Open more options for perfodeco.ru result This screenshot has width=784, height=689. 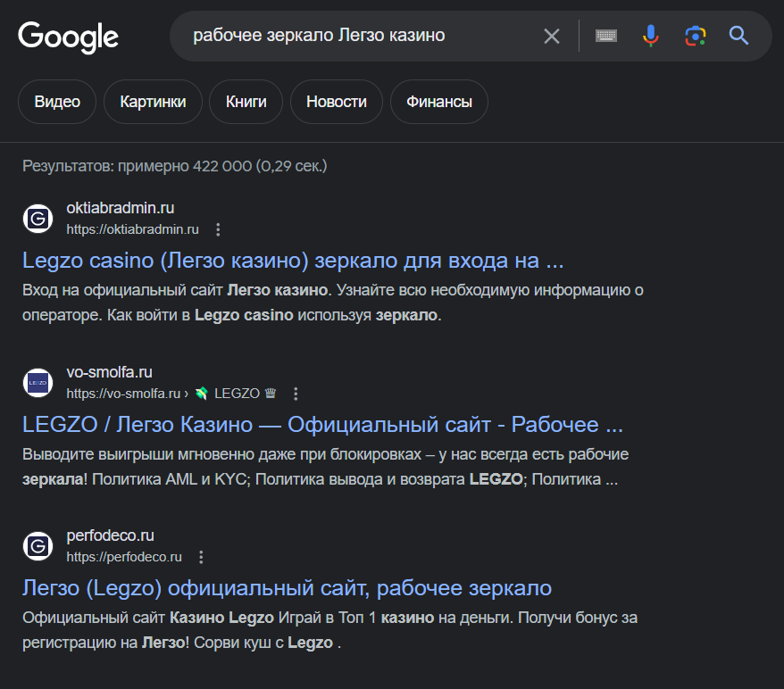(201, 557)
